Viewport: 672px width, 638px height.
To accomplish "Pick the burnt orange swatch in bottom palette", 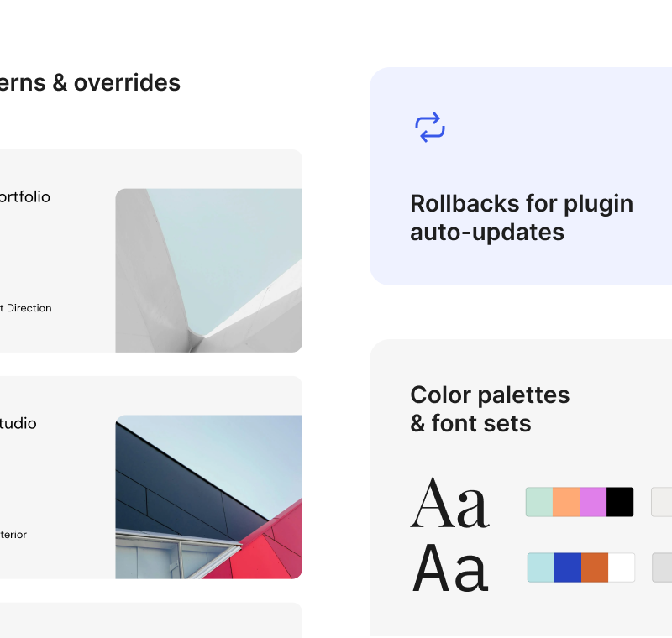I will click(595, 567).
